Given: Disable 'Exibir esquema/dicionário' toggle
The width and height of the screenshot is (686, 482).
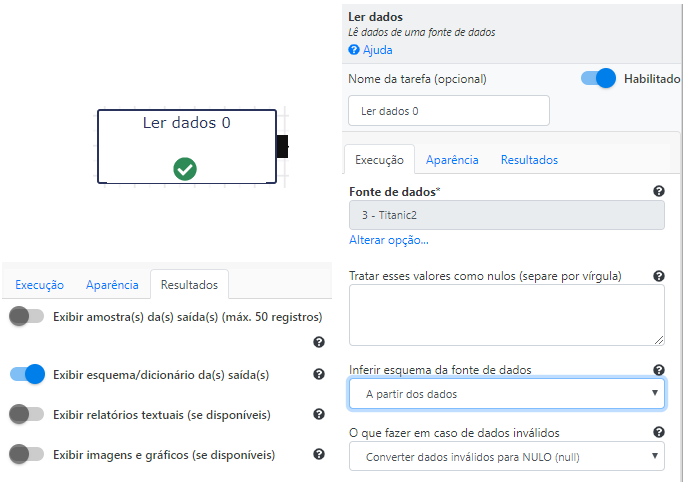Looking at the screenshot, I should [27, 374].
